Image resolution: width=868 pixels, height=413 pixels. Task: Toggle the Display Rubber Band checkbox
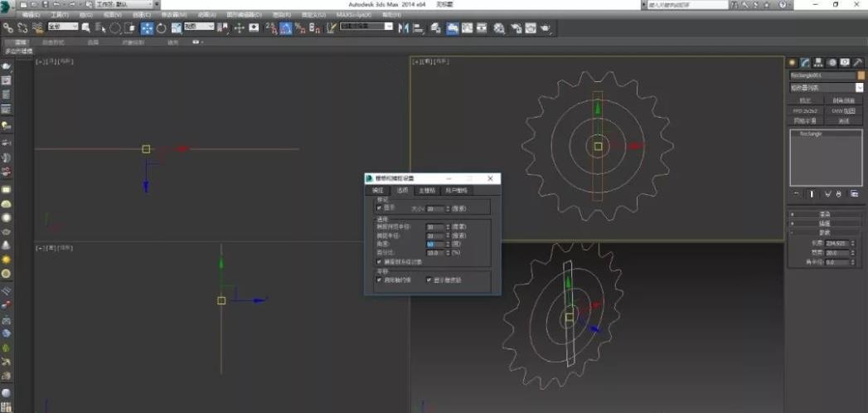(429, 279)
